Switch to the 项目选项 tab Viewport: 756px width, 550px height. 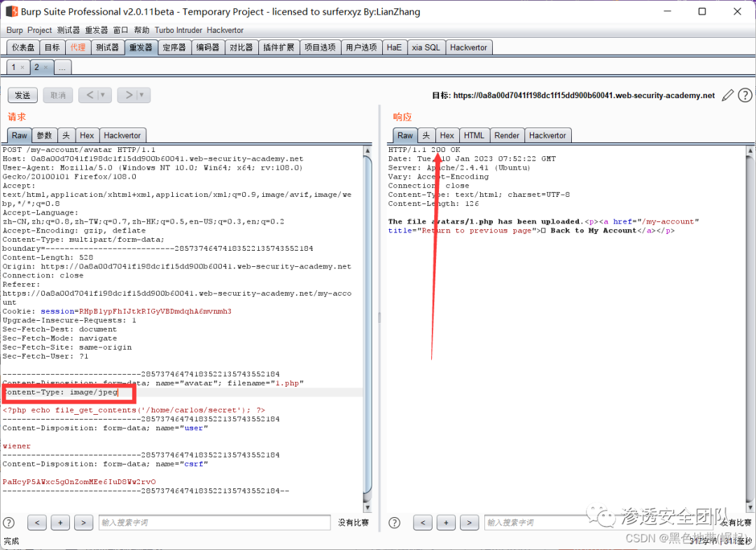click(x=320, y=47)
